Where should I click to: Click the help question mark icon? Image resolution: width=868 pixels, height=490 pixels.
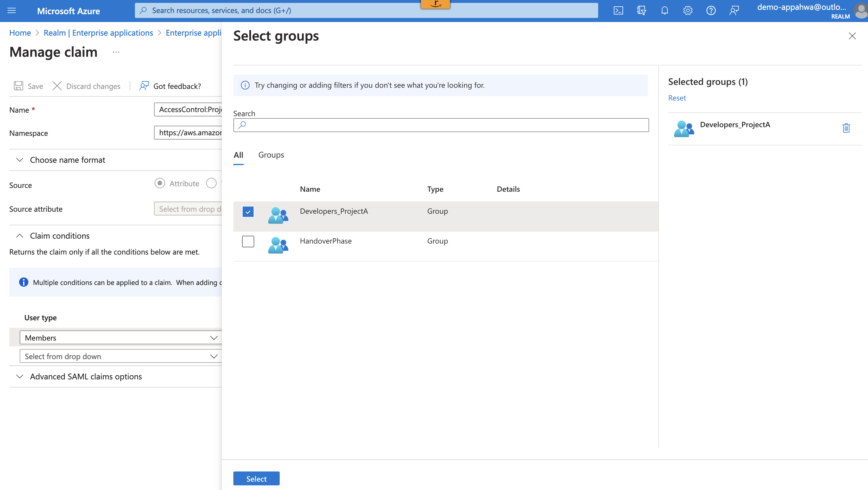point(711,10)
